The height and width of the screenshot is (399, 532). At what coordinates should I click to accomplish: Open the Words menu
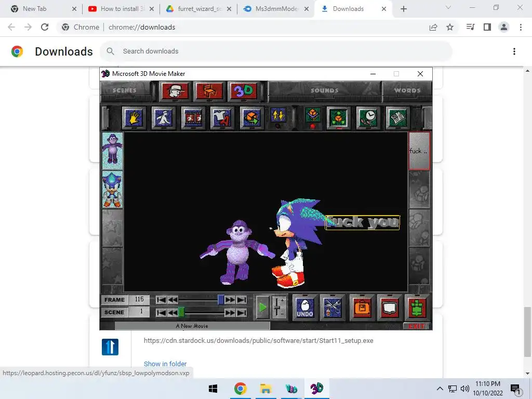point(407,90)
